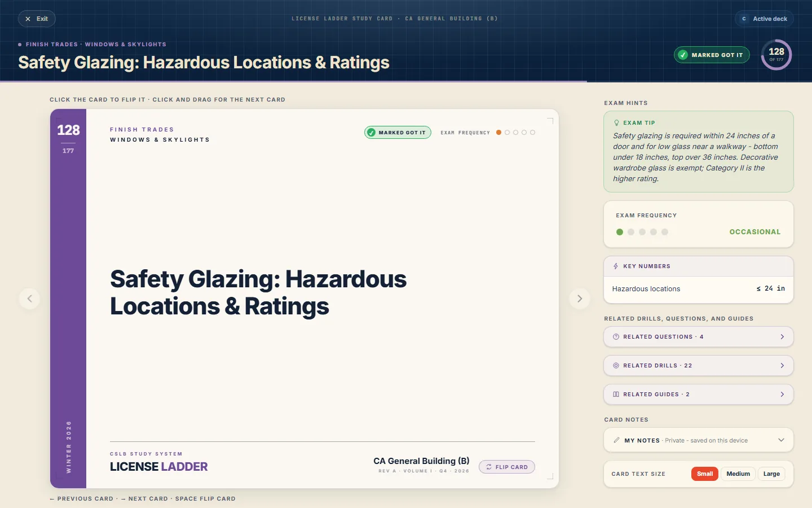This screenshot has height=508, width=812.
Task: Click the License Ladder logo on card
Action: click(159, 467)
